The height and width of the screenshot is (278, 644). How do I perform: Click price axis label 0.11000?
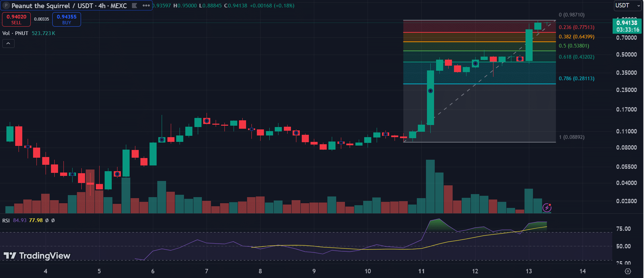click(626, 131)
